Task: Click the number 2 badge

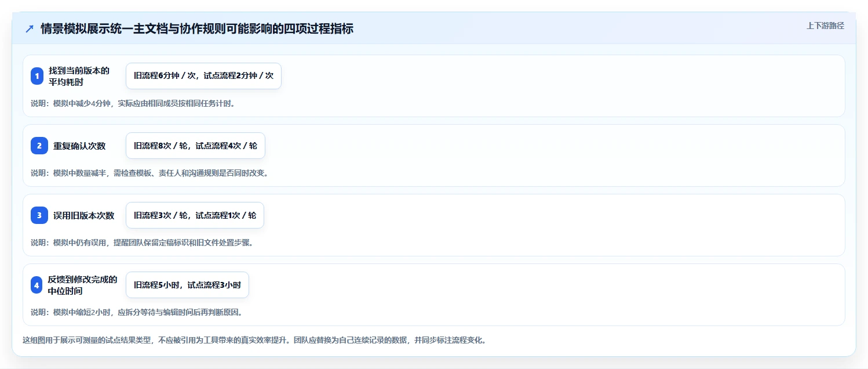Action: point(39,146)
